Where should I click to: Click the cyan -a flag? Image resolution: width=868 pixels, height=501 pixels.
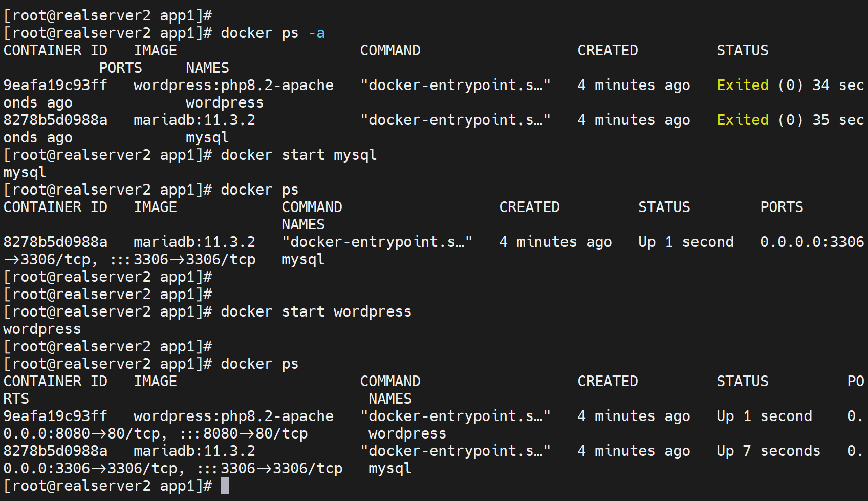pyautogui.click(x=317, y=33)
